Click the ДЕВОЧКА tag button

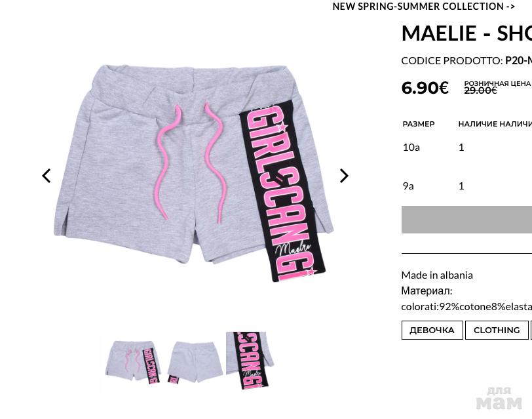(x=432, y=330)
